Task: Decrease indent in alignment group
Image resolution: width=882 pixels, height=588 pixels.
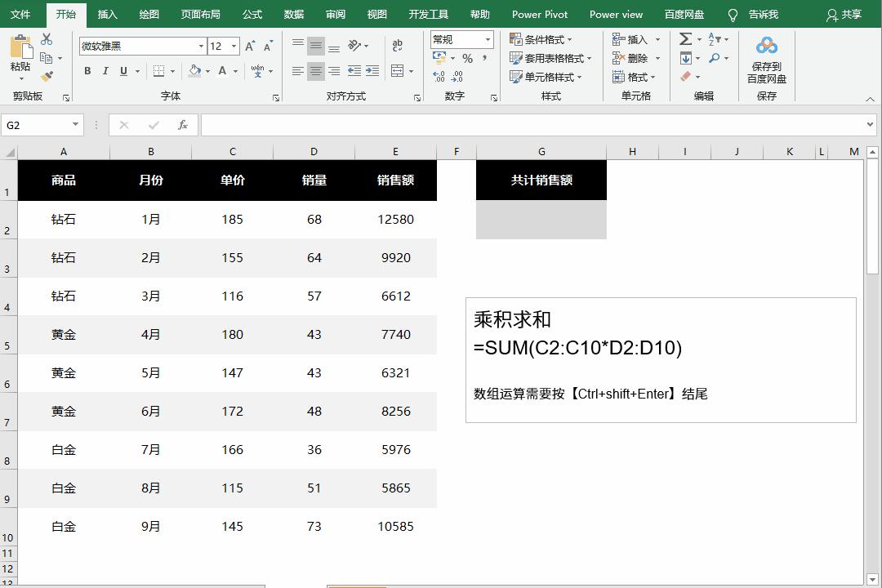Action: (354, 71)
